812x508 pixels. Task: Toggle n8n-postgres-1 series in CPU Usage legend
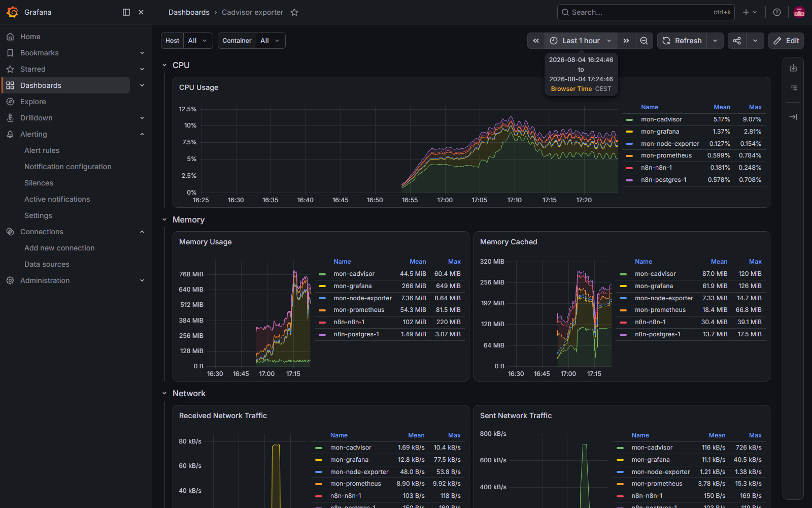click(x=663, y=180)
